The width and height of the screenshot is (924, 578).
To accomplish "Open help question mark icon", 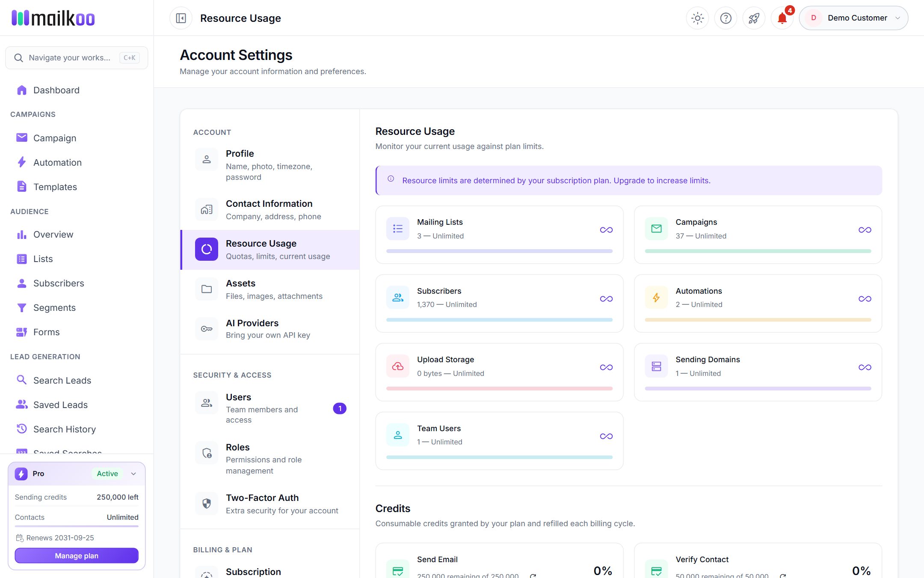I will pos(726,18).
